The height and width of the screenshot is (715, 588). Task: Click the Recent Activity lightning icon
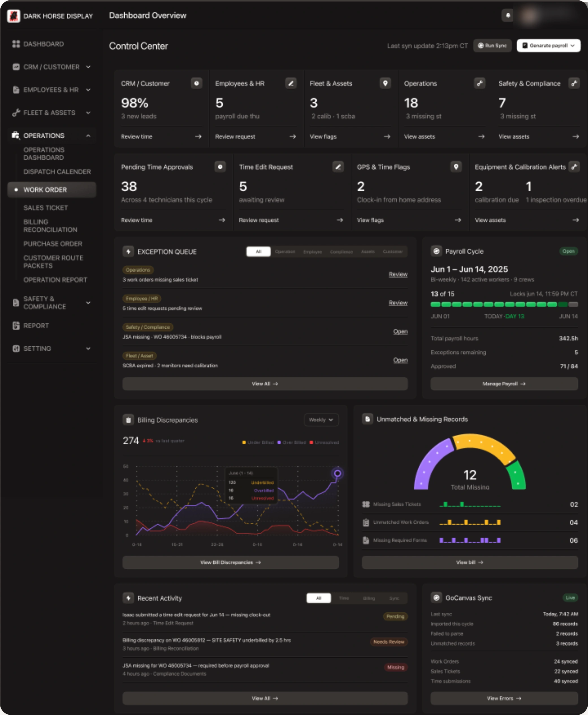[128, 598]
